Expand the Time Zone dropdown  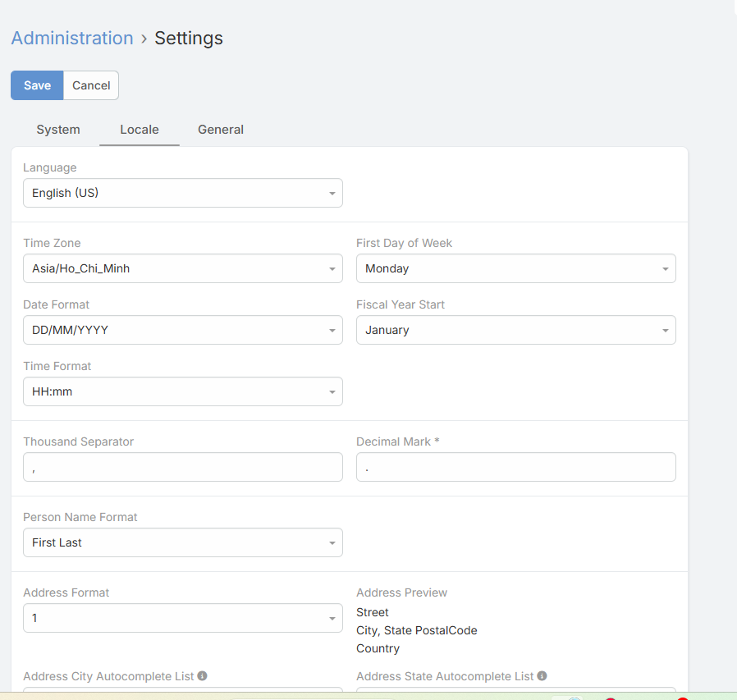182,268
